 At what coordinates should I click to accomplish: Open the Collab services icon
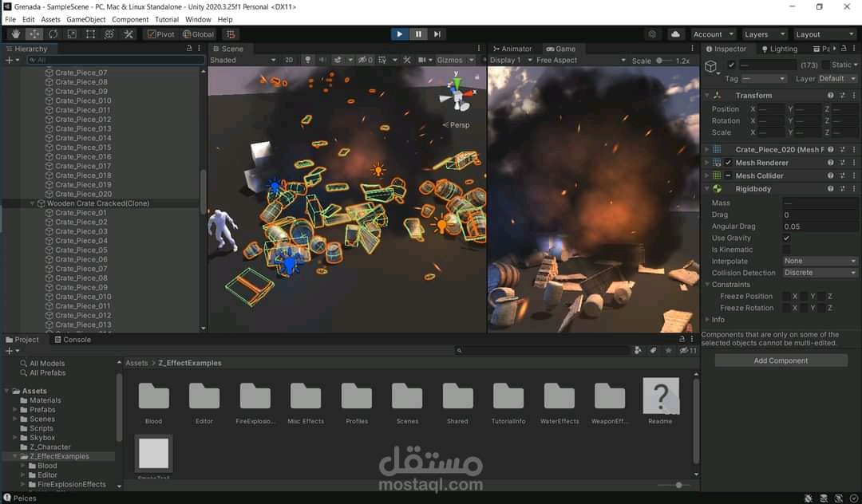point(652,34)
